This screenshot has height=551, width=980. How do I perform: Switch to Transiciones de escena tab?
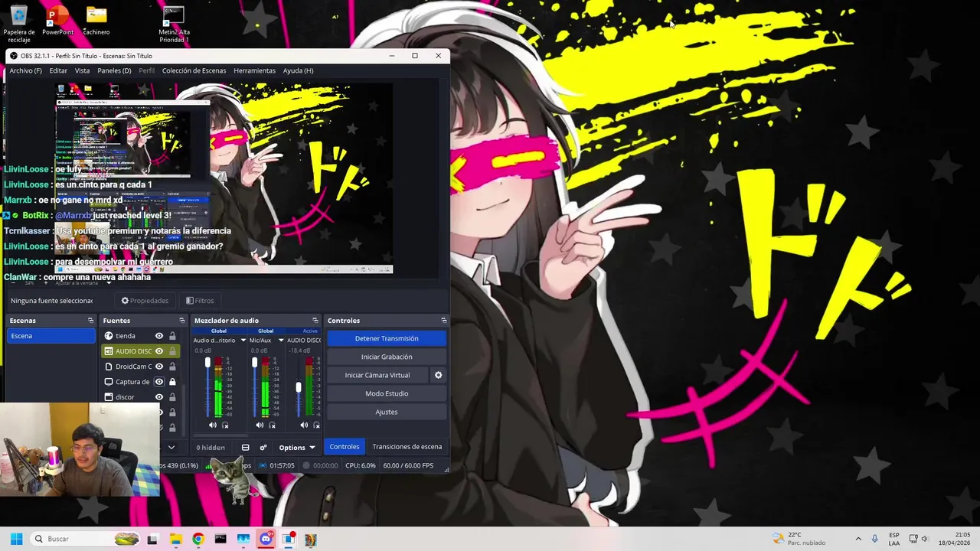click(407, 447)
